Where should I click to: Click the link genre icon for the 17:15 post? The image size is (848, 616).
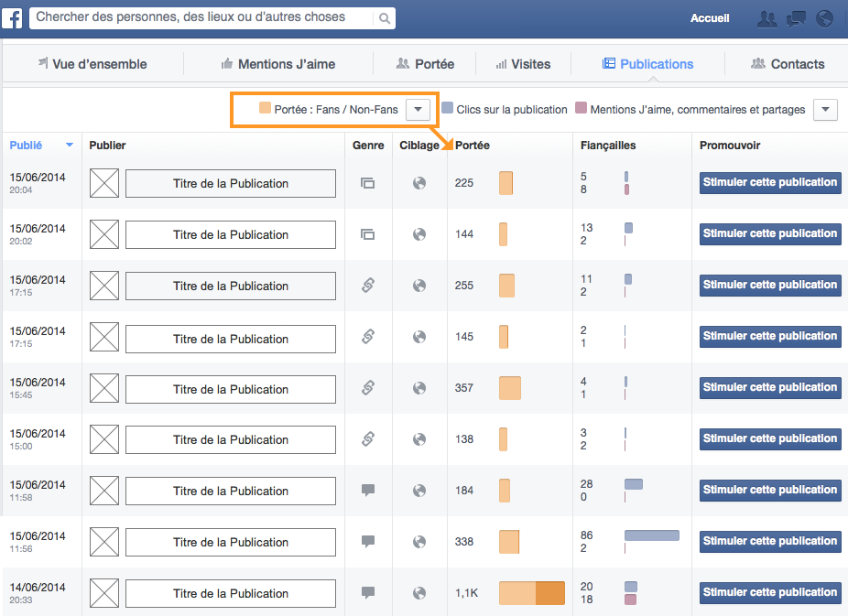[368, 285]
